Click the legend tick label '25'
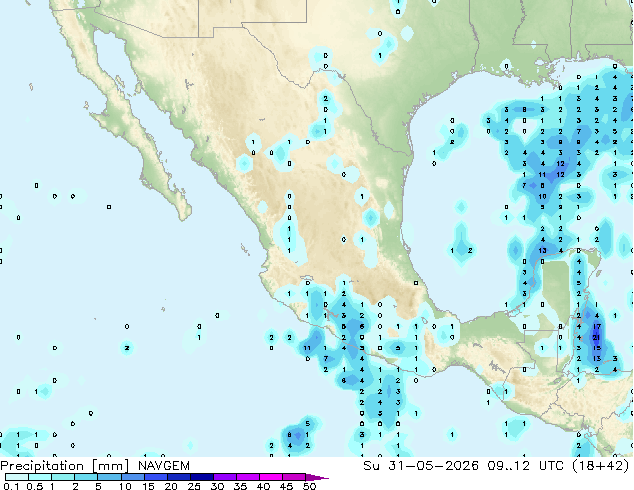Viewport: 634px width, 490px height. click(194, 486)
